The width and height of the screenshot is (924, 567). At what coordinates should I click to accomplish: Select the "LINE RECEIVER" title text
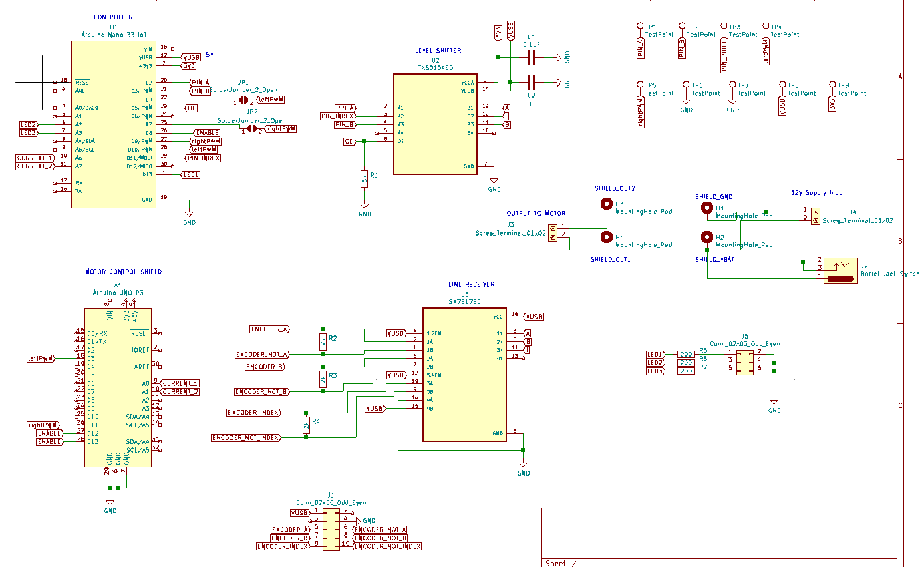click(x=472, y=284)
